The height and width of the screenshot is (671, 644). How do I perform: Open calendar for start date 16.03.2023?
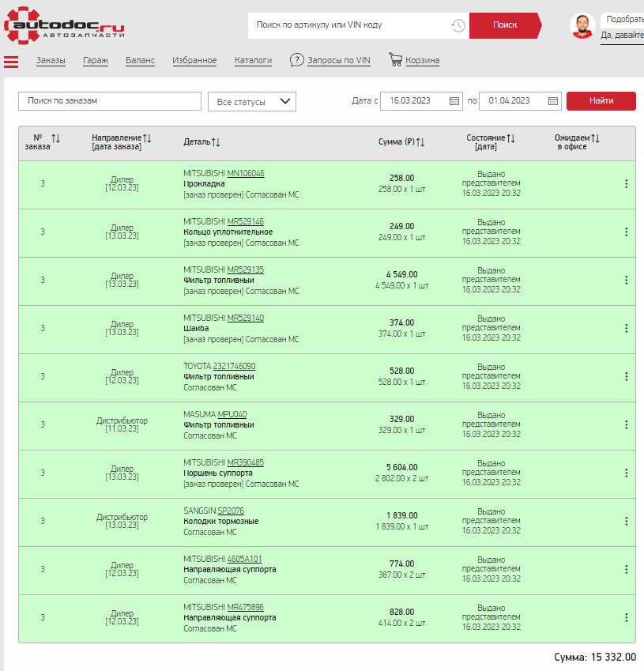click(454, 101)
